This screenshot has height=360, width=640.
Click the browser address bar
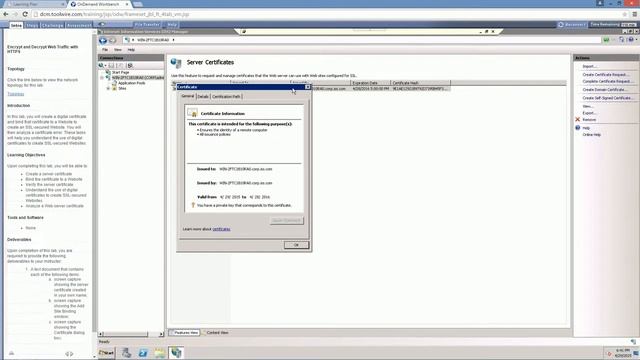(327, 14)
